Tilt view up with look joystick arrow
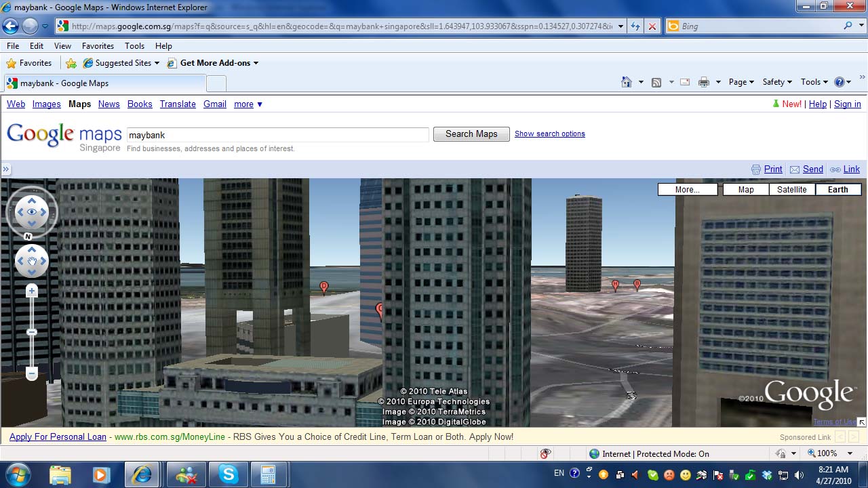Screen dimensions: 868x488 click(32, 201)
